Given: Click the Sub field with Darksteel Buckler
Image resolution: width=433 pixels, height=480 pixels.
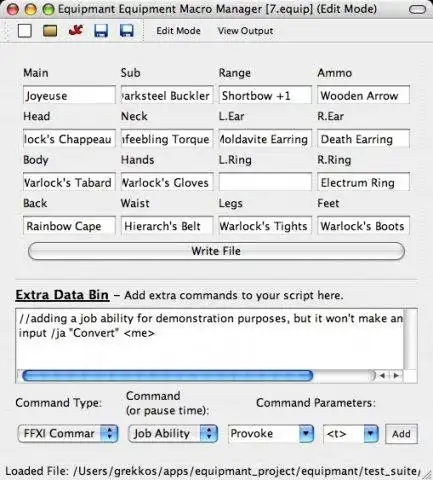Looking at the screenshot, I should tap(167, 96).
